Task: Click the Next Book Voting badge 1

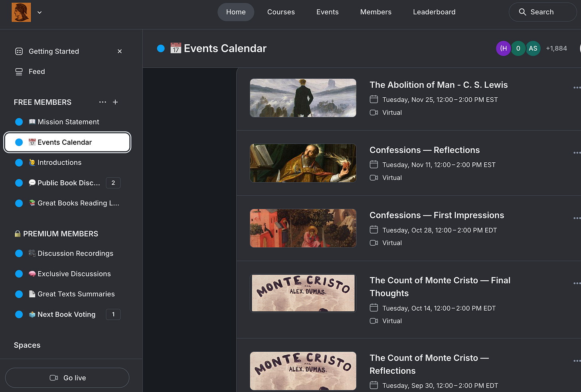Action: click(113, 315)
